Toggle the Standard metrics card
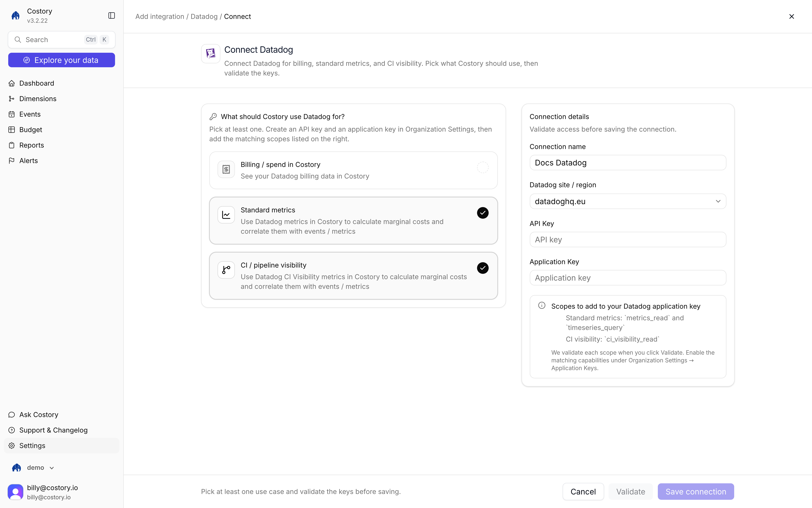Image resolution: width=812 pixels, height=508 pixels. tap(353, 221)
